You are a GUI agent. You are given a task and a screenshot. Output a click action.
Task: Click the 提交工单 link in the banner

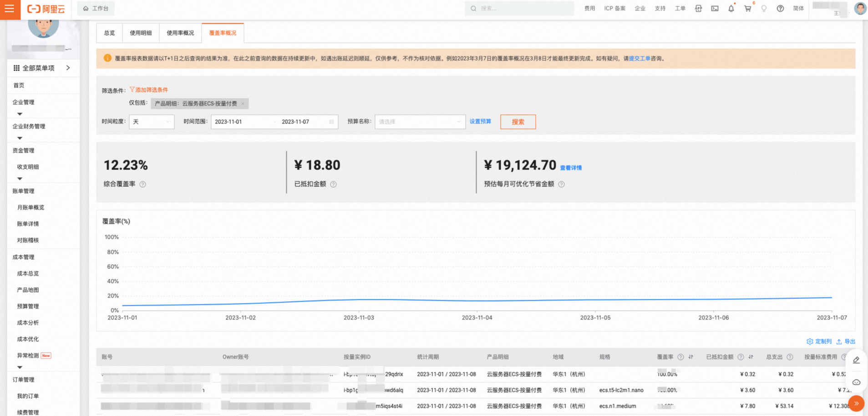pyautogui.click(x=640, y=58)
